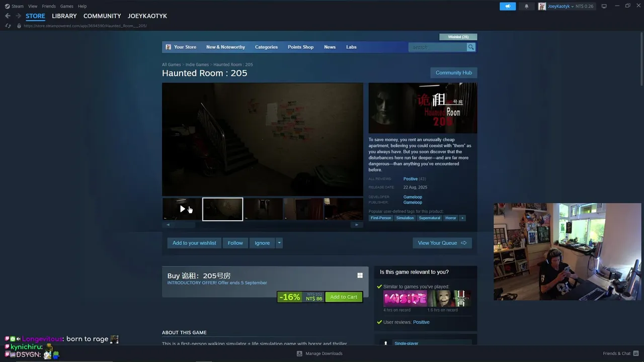Open the Positive all reviews link
Screen dimensions: 644x362
click(411, 179)
